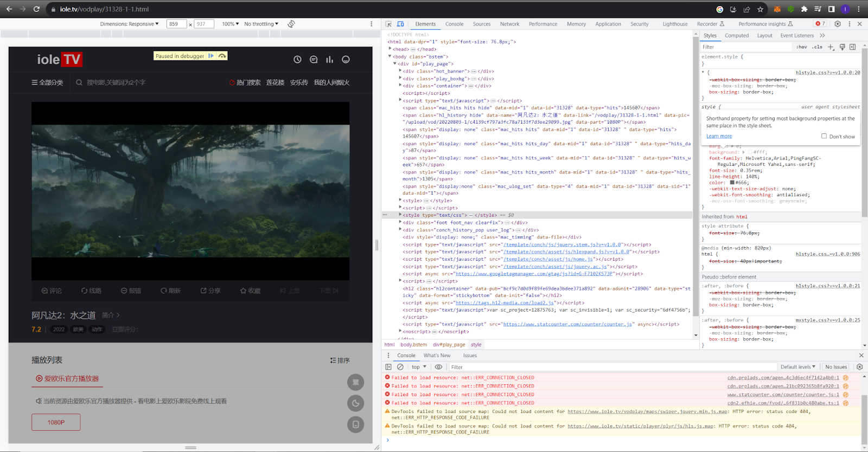Image resolution: width=868 pixels, height=452 pixels.
Task: Open the Computed styles tab
Action: point(737,35)
